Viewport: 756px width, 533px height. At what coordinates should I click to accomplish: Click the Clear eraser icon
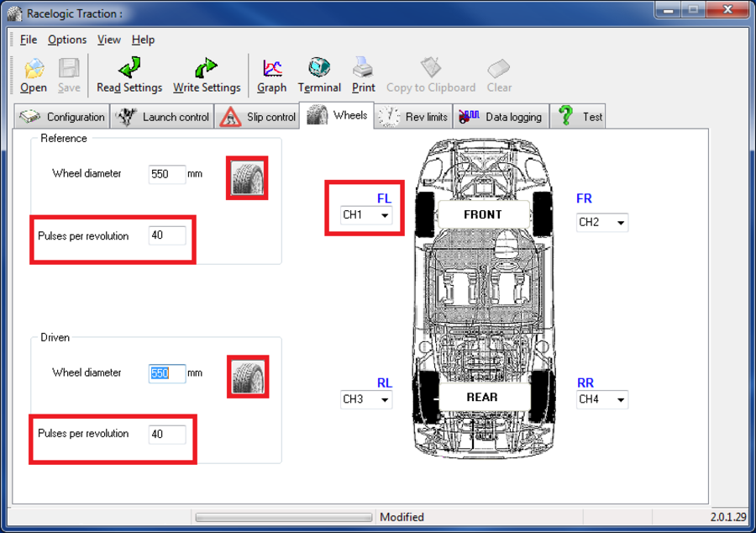498,68
